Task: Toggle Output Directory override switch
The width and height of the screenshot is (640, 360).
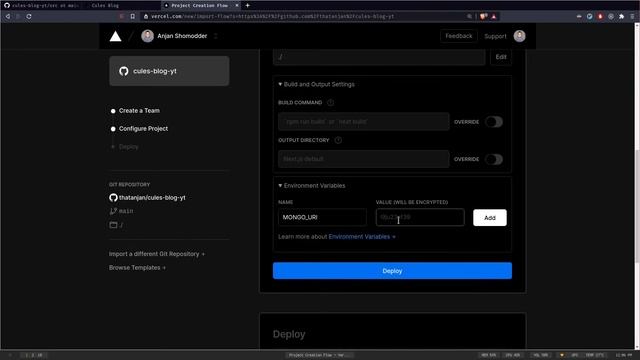Action: 494,159
